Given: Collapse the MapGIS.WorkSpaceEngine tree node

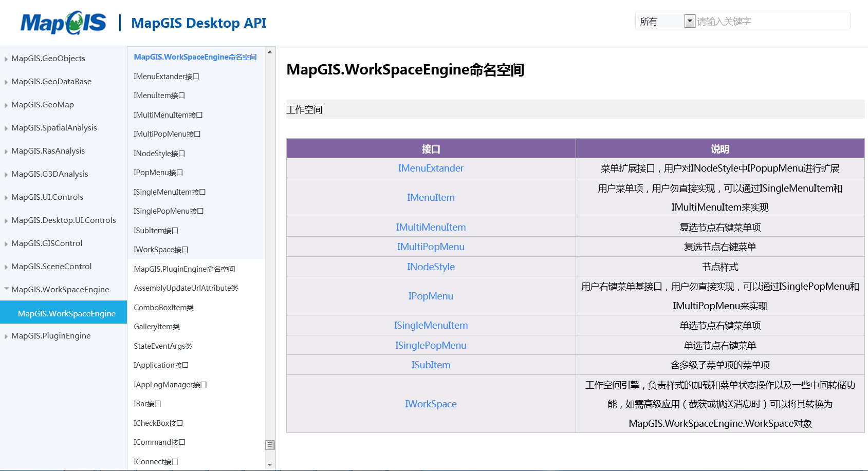Looking at the screenshot, I should [x=6, y=289].
